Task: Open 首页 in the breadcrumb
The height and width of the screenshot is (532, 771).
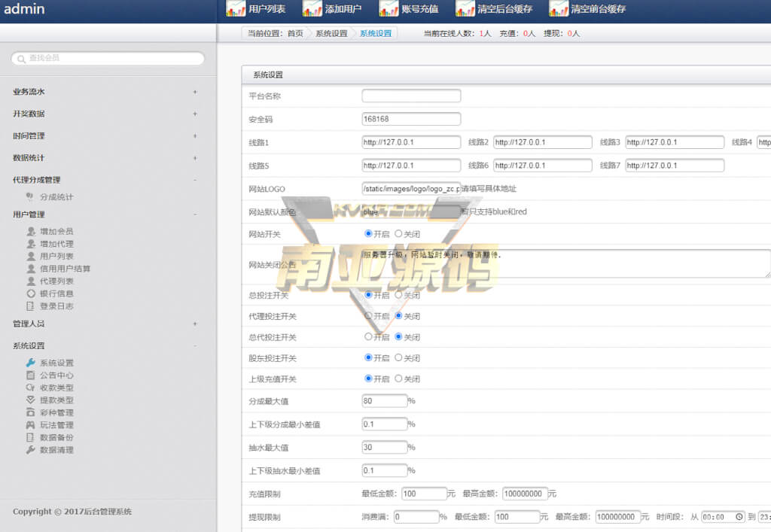Action: pyautogui.click(x=295, y=33)
